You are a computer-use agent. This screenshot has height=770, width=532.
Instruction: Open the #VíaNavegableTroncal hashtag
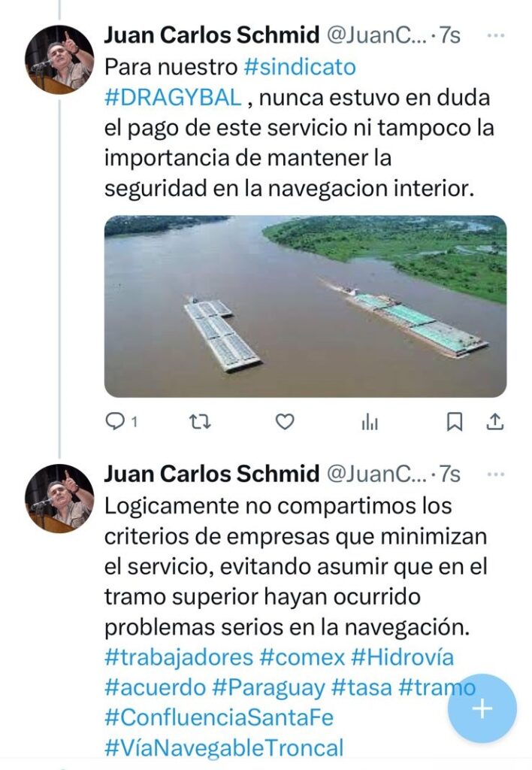224,748
